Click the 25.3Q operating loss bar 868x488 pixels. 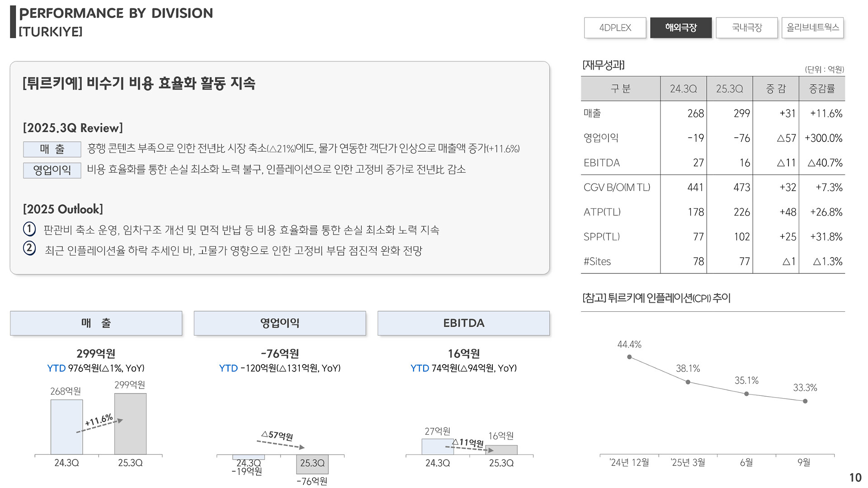point(312,464)
